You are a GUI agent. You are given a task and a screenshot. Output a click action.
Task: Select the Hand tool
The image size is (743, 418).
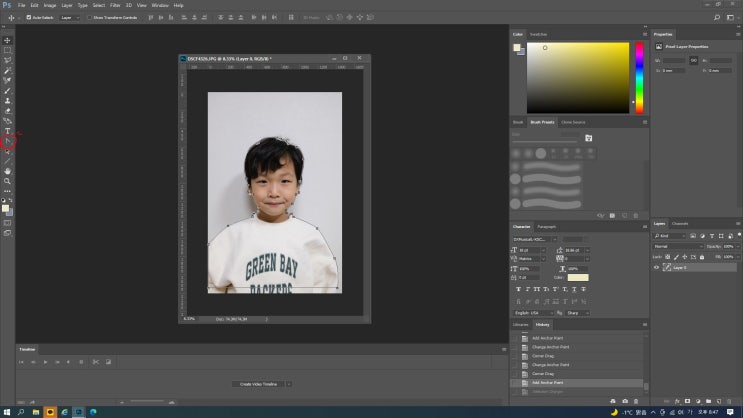click(8, 171)
